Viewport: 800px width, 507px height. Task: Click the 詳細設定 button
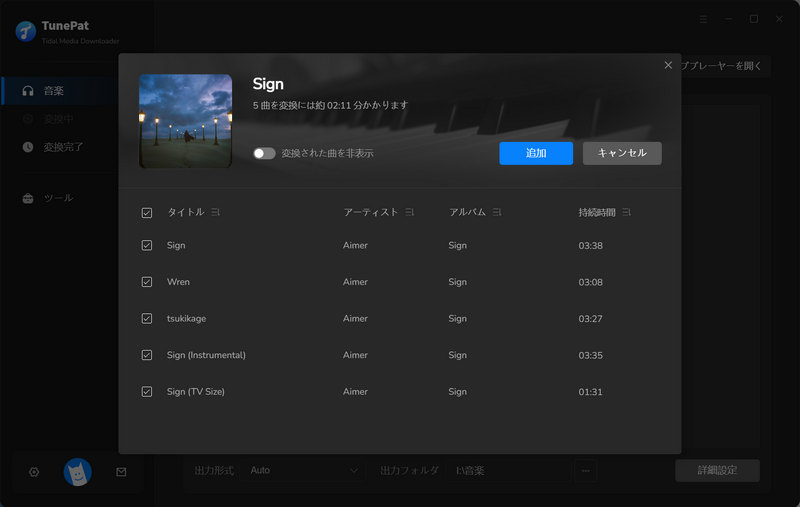(717, 470)
